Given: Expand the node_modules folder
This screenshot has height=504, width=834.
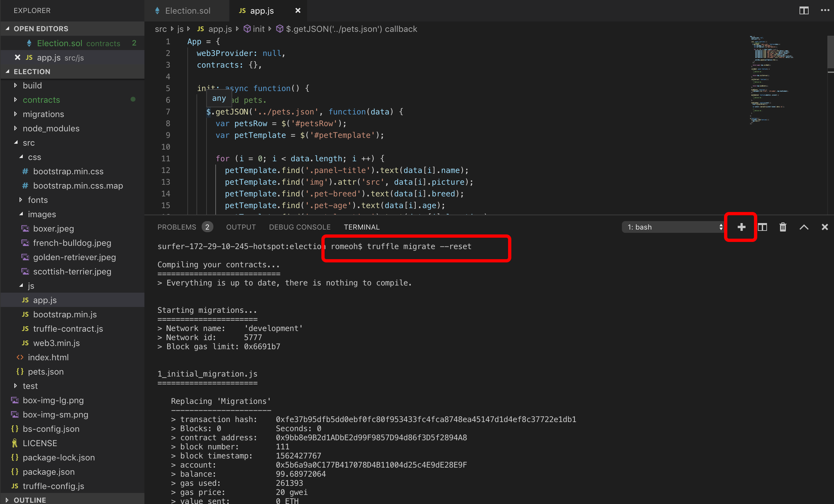Looking at the screenshot, I should [x=51, y=128].
